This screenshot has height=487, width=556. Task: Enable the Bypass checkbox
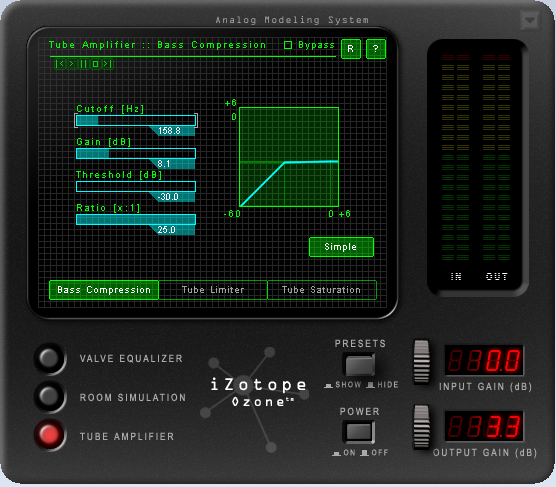[x=288, y=45]
